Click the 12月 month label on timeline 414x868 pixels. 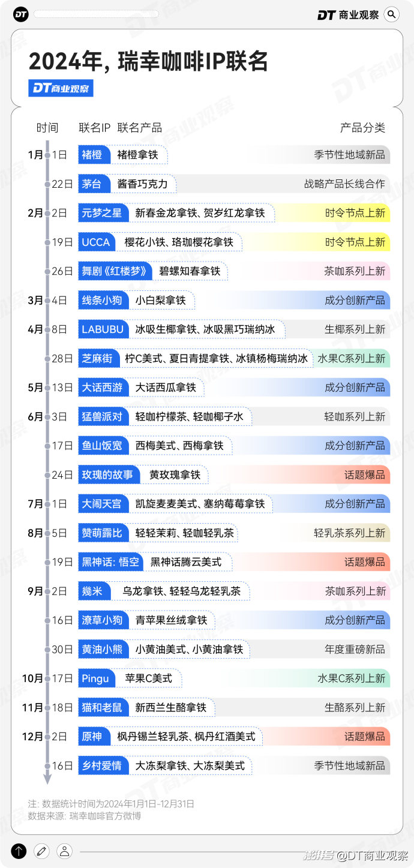32,737
